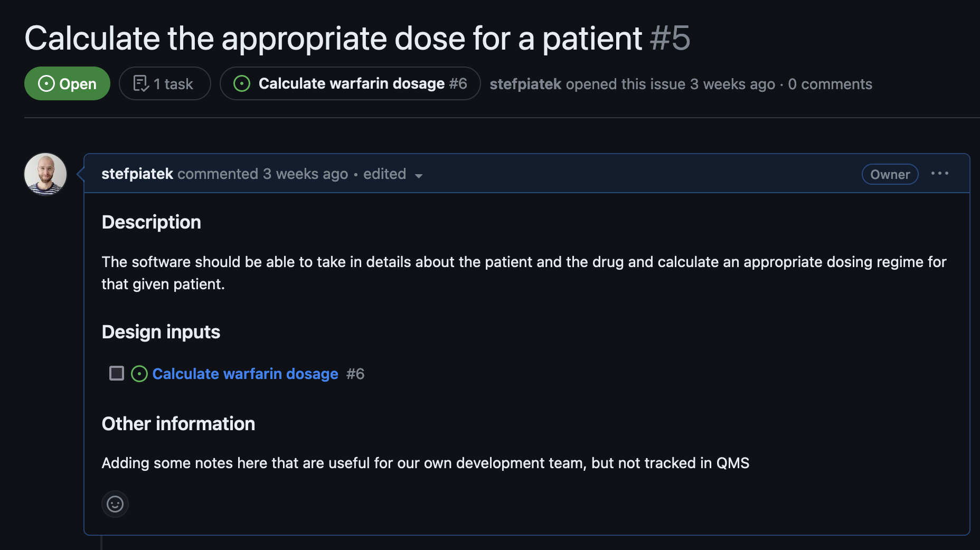Expand the edited history dropdown arrow

[419, 176]
